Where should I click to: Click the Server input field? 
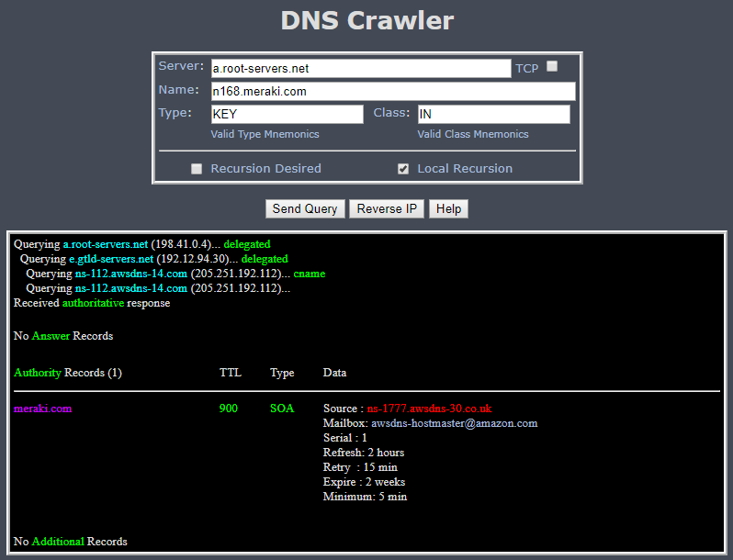[360, 69]
